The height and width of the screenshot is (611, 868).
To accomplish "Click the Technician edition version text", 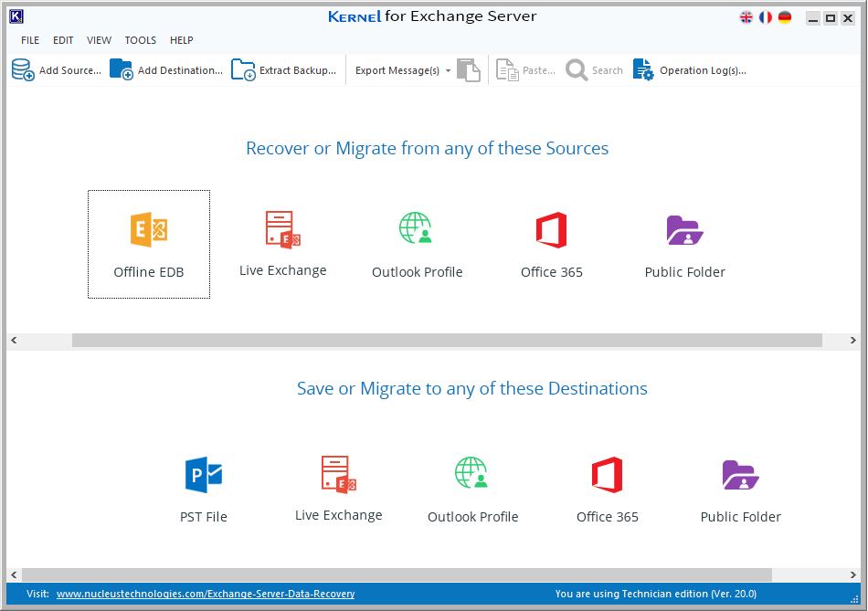I will click(x=656, y=594).
